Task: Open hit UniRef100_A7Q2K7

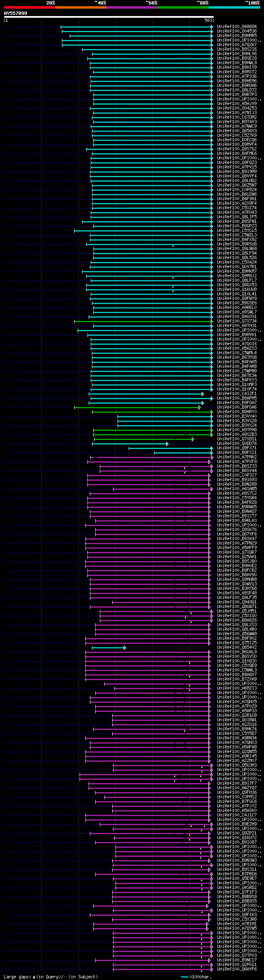Action: [237, 45]
